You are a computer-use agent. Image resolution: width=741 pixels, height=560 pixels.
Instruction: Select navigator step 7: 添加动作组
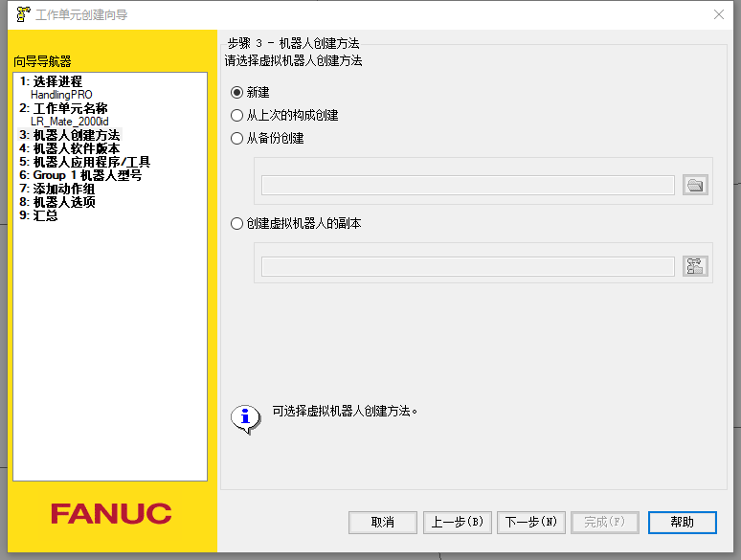click(56, 189)
